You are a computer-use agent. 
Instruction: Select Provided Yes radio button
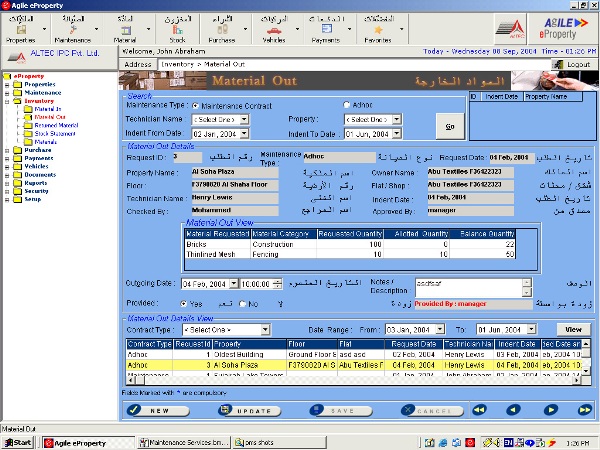(x=184, y=304)
